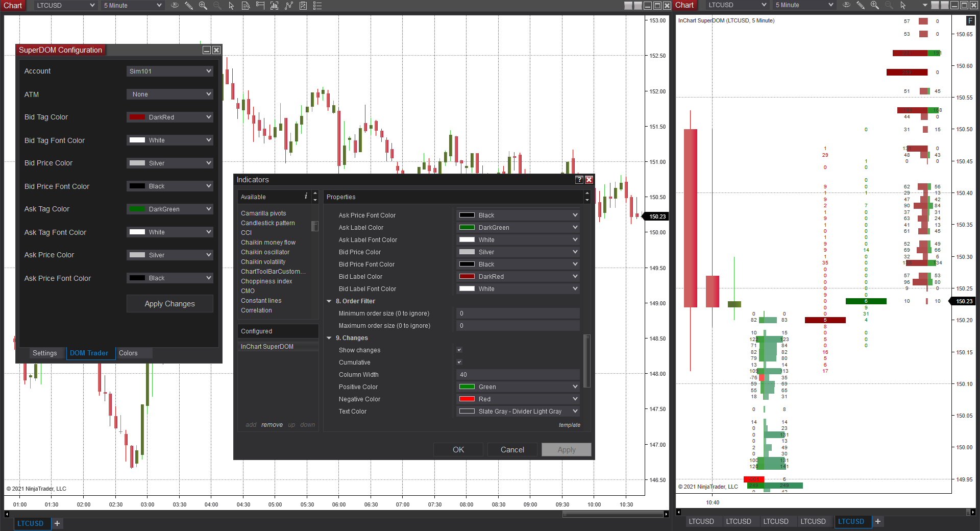The width and height of the screenshot is (980, 531).
Task: Add a new tab with plus in left chart
Action: (x=57, y=523)
